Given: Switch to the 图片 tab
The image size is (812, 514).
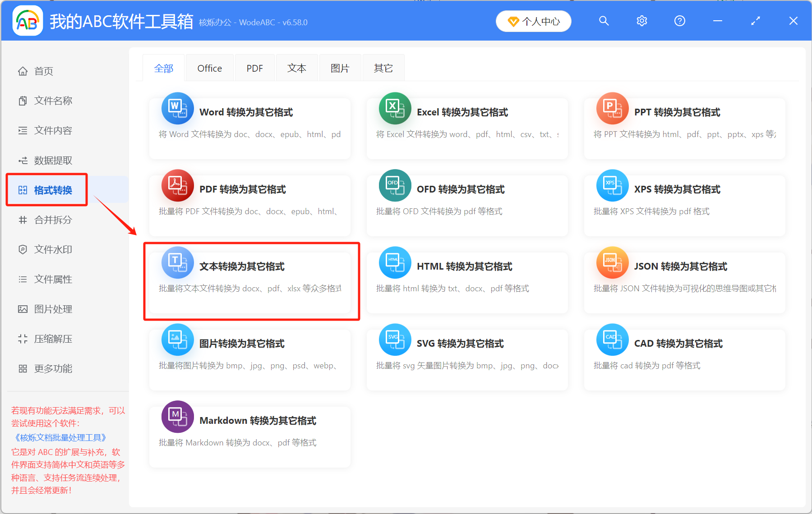Looking at the screenshot, I should 340,68.
